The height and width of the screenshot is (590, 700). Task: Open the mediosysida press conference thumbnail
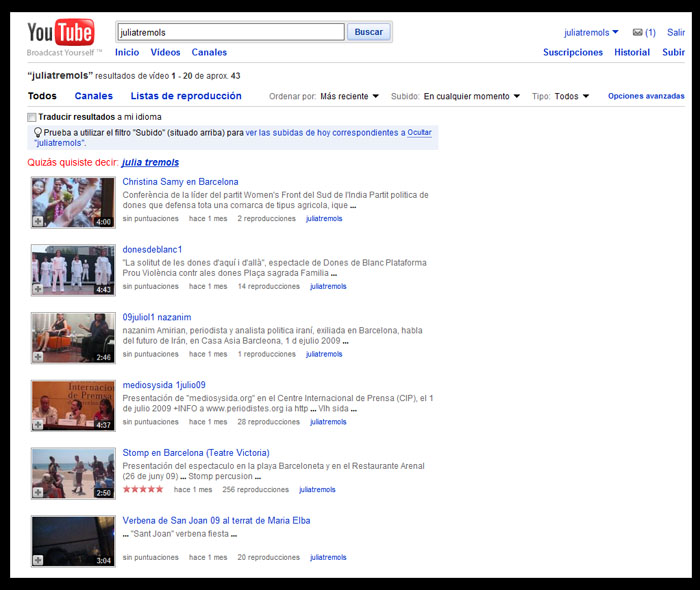[73, 406]
